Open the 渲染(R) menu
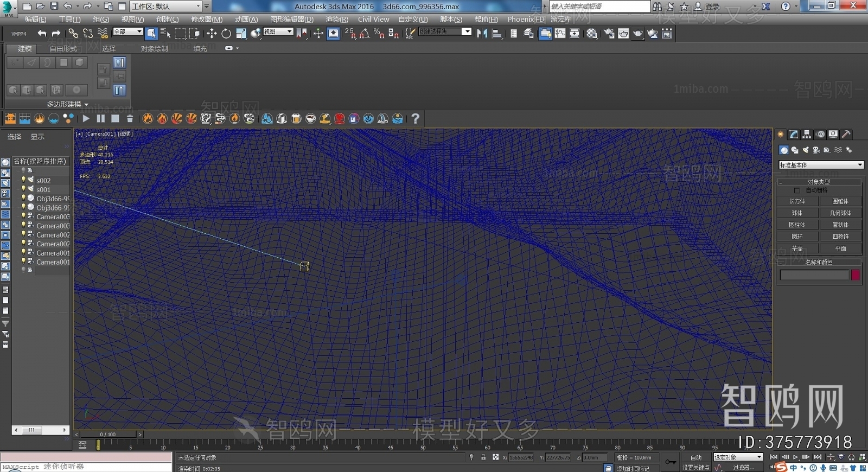 pyautogui.click(x=336, y=19)
